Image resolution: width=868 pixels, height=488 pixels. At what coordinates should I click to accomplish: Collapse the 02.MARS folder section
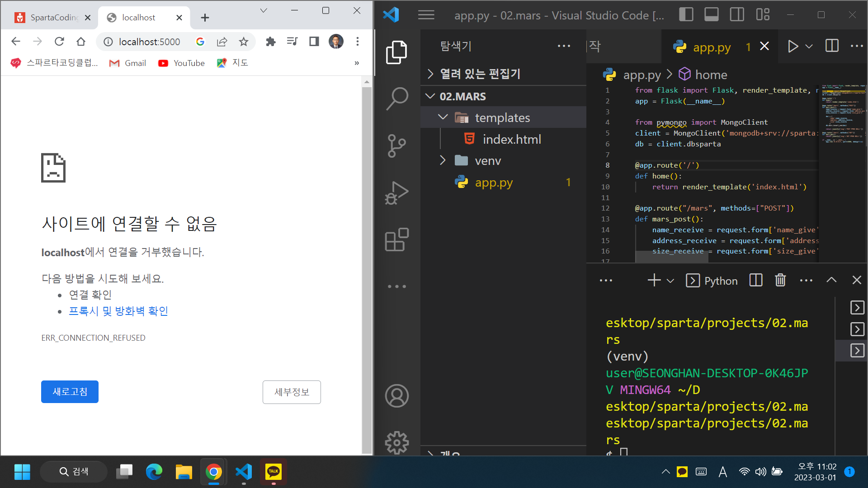pos(503,96)
